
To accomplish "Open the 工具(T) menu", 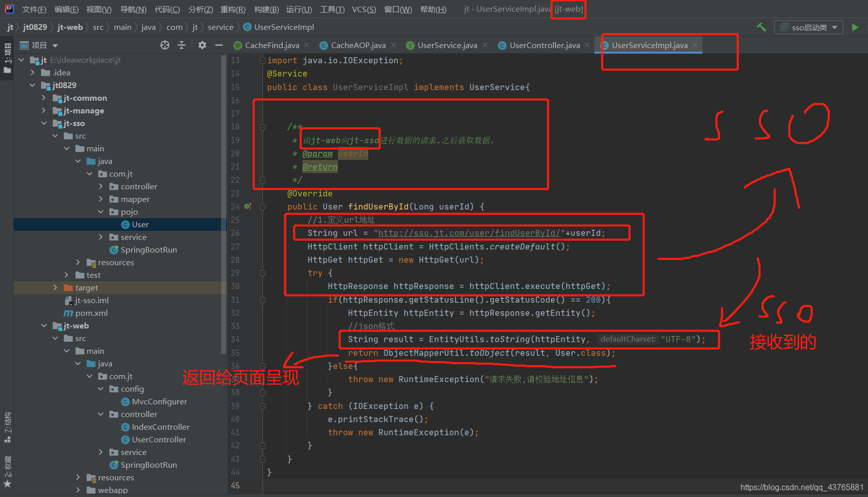I will tap(332, 9).
